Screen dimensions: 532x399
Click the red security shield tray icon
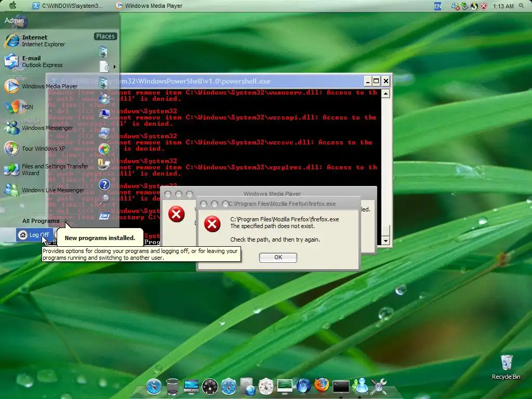[x=484, y=6]
